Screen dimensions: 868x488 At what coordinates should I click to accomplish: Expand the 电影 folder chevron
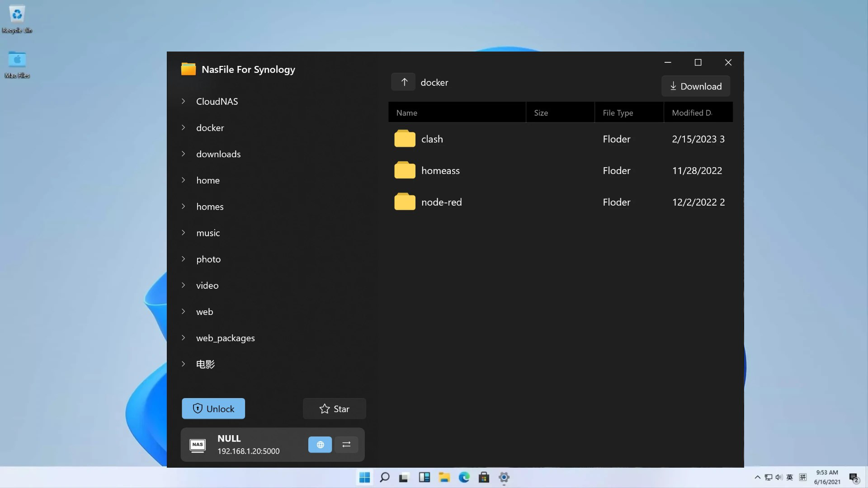pyautogui.click(x=183, y=364)
